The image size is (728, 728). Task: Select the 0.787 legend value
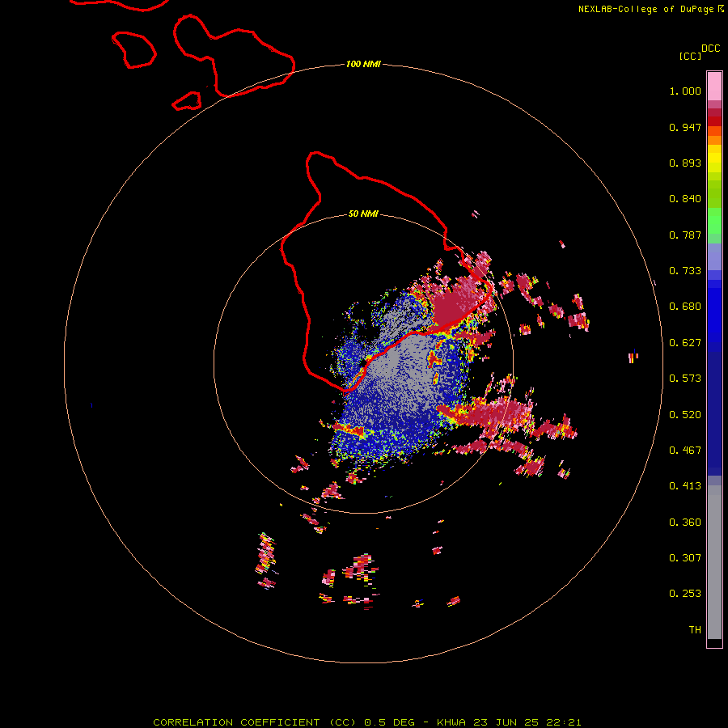coord(685,235)
